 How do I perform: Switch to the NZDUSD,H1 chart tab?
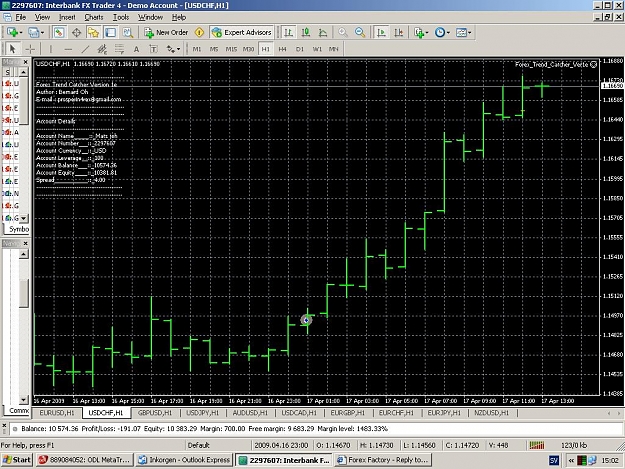pyautogui.click(x=492, y=413)
